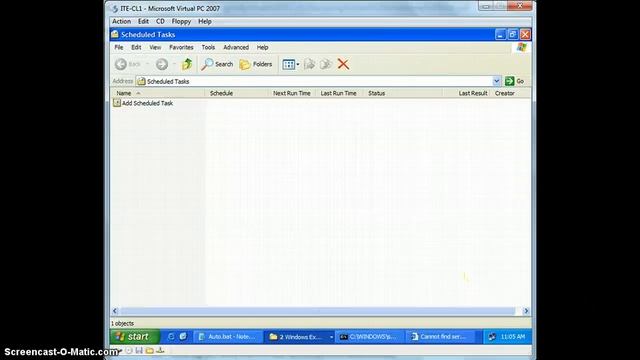Click the Windows flag logo in menu bar
The height and width of the screenshot is (360, 640).
[522, 47]
